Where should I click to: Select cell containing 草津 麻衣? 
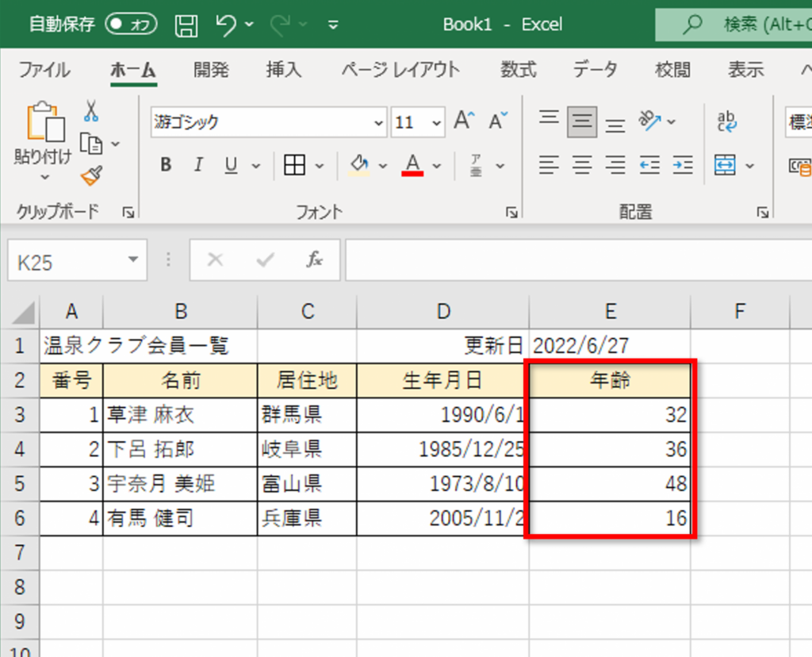pyautogui.click(x=180, y=415)
